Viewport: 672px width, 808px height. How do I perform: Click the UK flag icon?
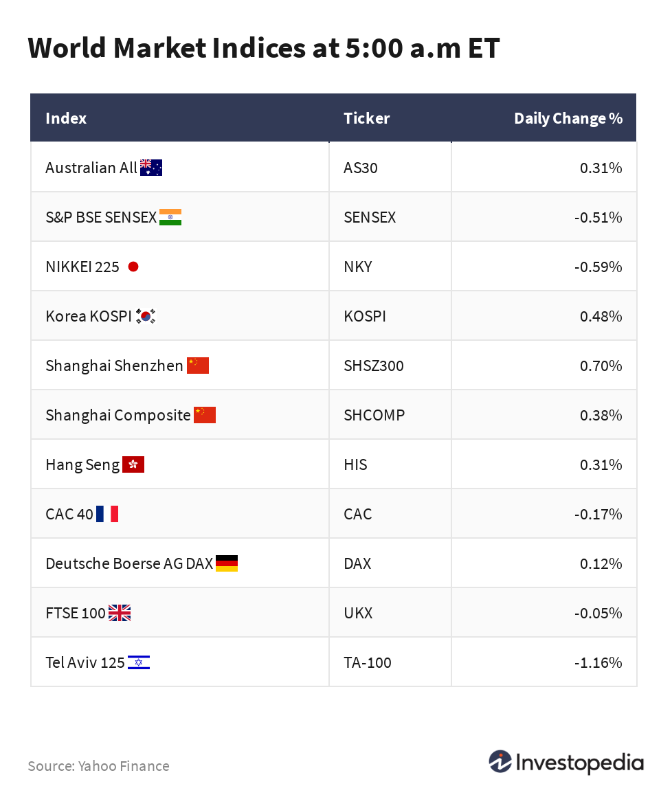tap(120, 613)
